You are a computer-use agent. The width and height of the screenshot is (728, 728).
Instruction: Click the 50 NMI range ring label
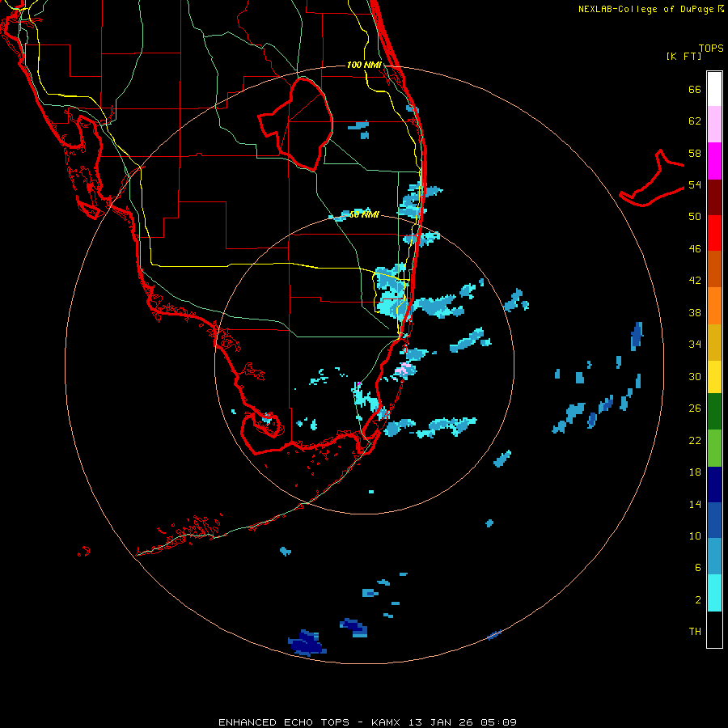(x=364, y=214)
